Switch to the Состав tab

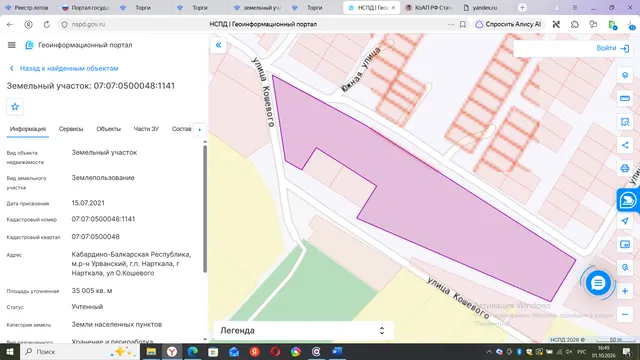tap(182, 129)
